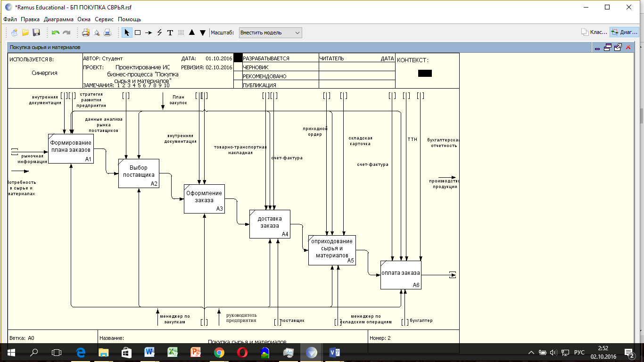Click the бухгалтер mechanism label

421,321
